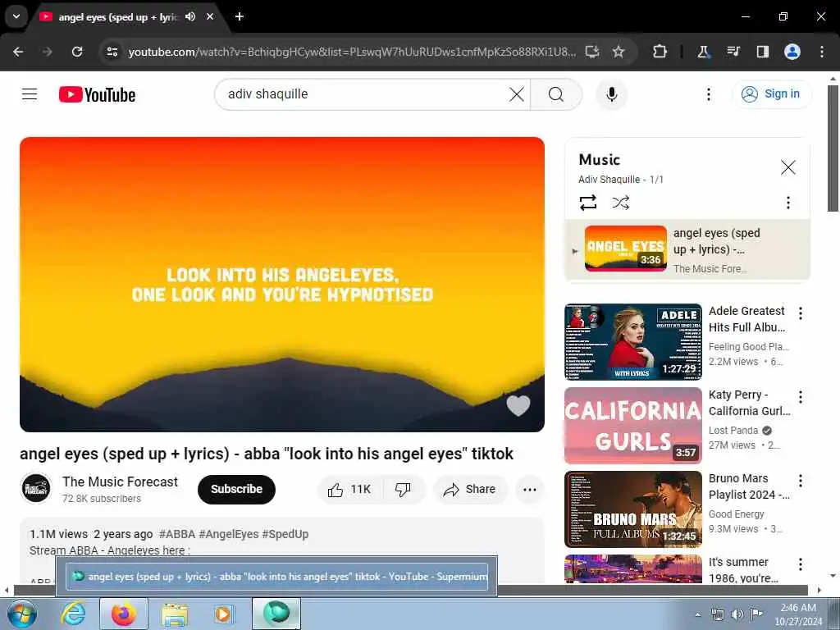840x630 pixels.
Task: Click the #SpedUp hashtag
Action: click(x=285, y=534)
